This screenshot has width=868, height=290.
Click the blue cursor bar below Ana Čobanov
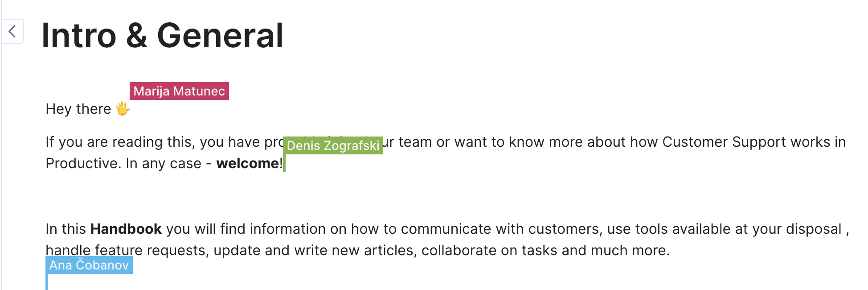47,282
